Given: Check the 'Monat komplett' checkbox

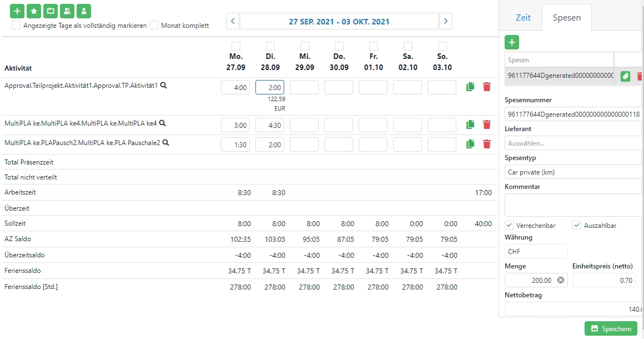Looking at the screenshot, I should click(x=154, y=26).
